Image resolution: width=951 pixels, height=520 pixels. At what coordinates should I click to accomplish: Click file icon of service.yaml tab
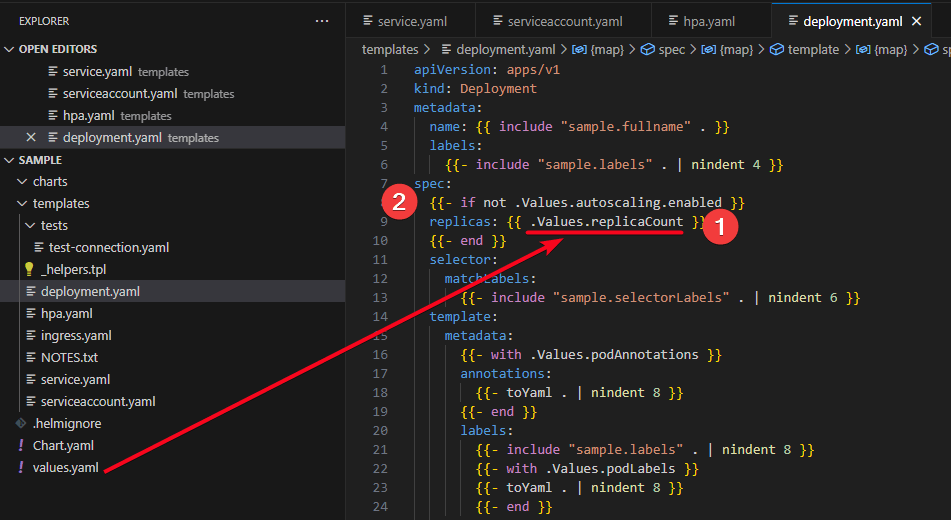[368, 21]
